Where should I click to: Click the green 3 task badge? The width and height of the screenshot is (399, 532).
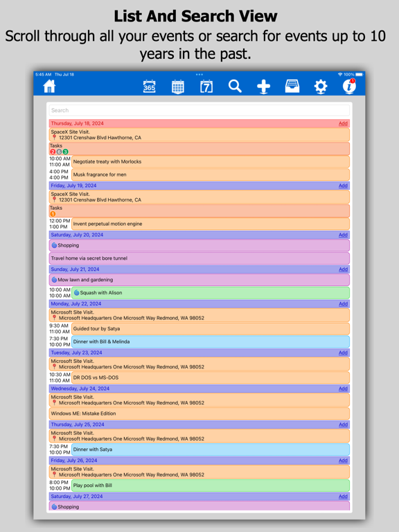tap(66, 152)
